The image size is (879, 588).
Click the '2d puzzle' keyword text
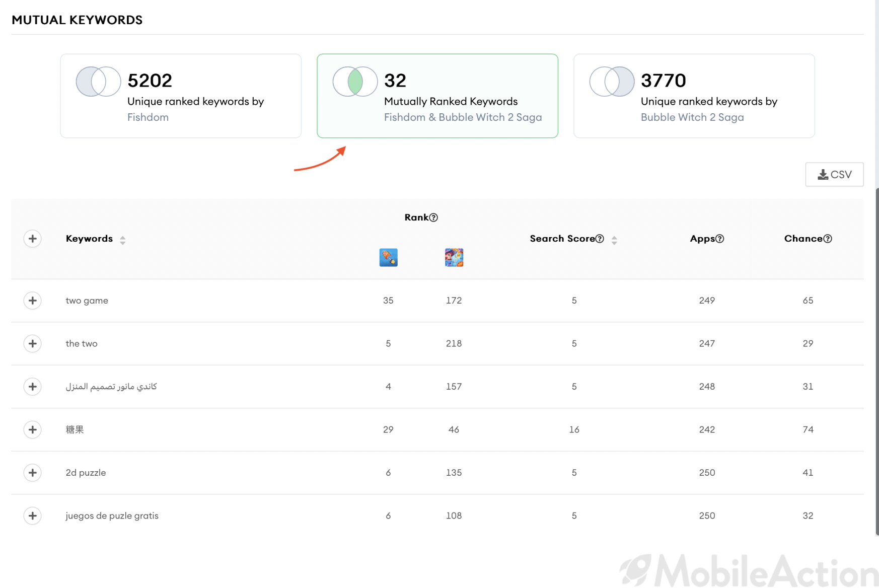[x=86, y=473]
